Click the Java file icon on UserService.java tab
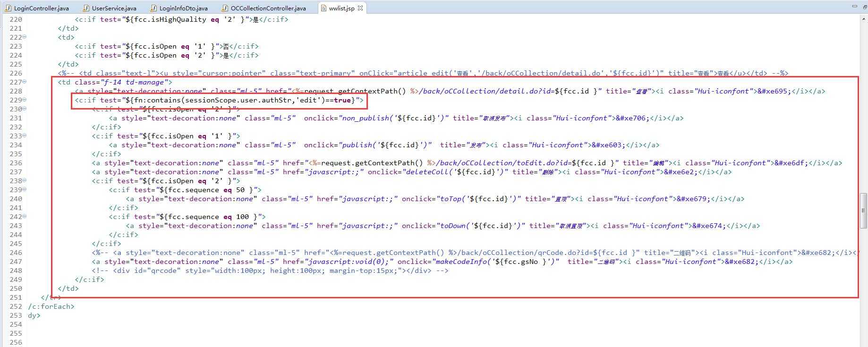 pyautogui.click(x=86, y=8)
